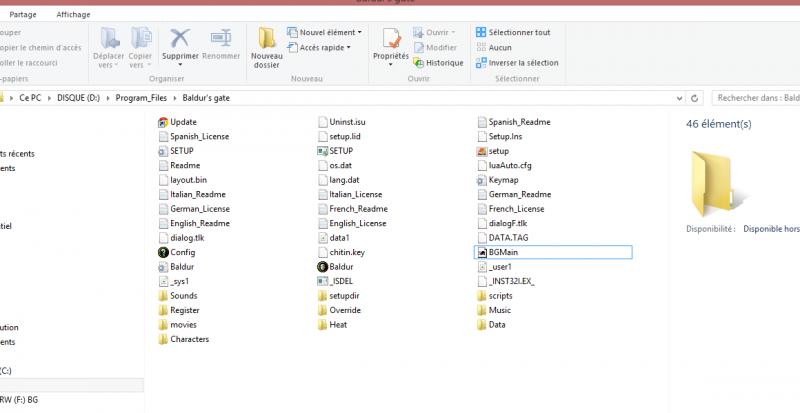This screenshot has width=800, height=413.
Task: Select the dialog.tlk file
Action: [181, 238]
